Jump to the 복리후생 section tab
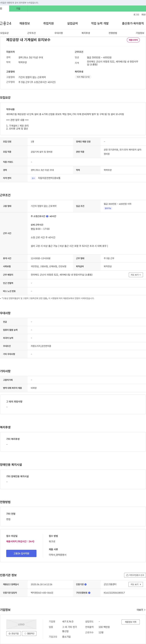Viewport: 146px width, 644px height. click(x=86, y=33)
